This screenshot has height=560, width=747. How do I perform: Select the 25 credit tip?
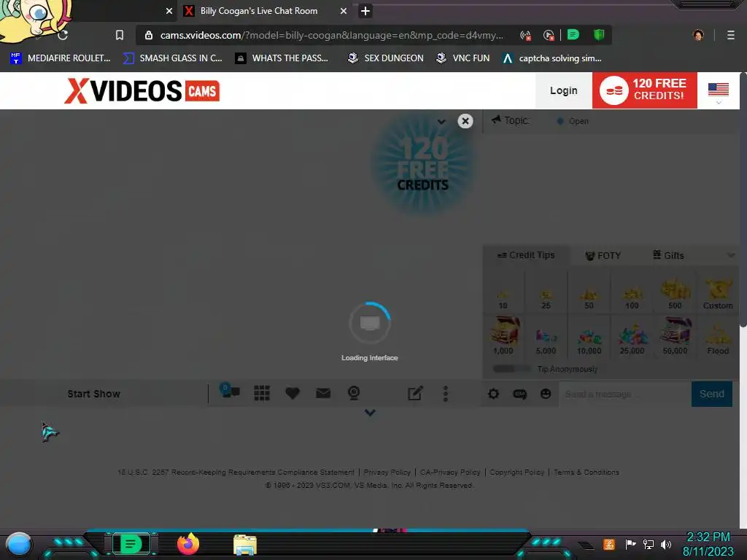[x=546, y=293]
